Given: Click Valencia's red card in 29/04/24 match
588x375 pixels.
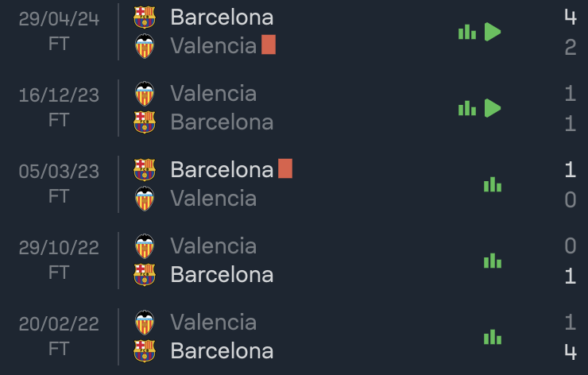Looking at the screenshot, I should click(x=269, y=44).
